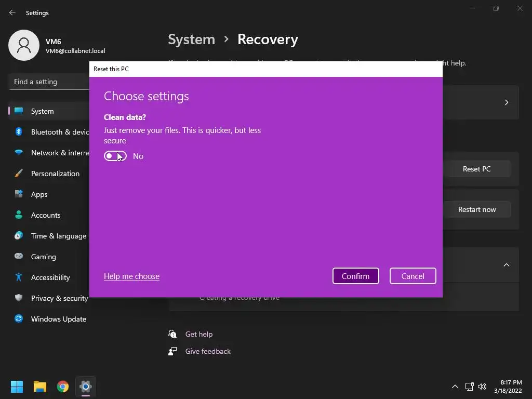The image size is (532, 399).
Task: Click the Accessibility figure icon
Action: tap(19, 277)
